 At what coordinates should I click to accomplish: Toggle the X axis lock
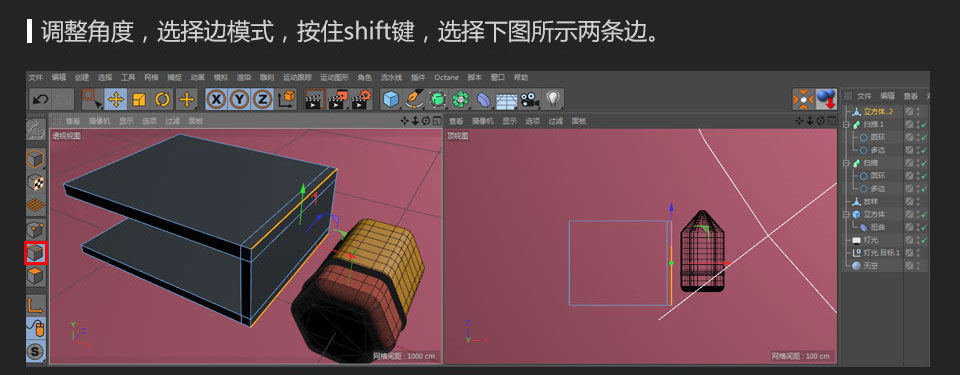(216, 99)
